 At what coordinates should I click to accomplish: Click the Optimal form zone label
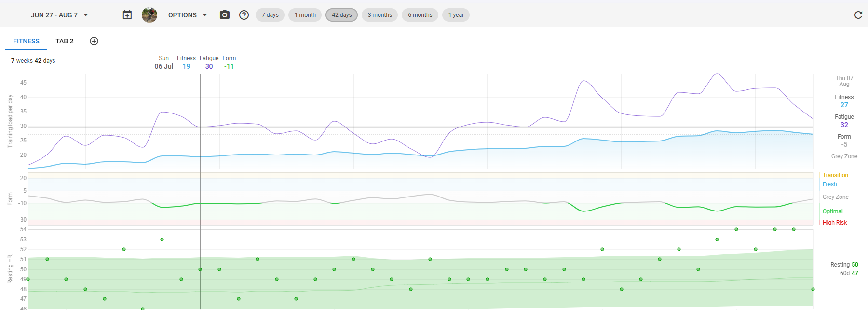point(832,211)
